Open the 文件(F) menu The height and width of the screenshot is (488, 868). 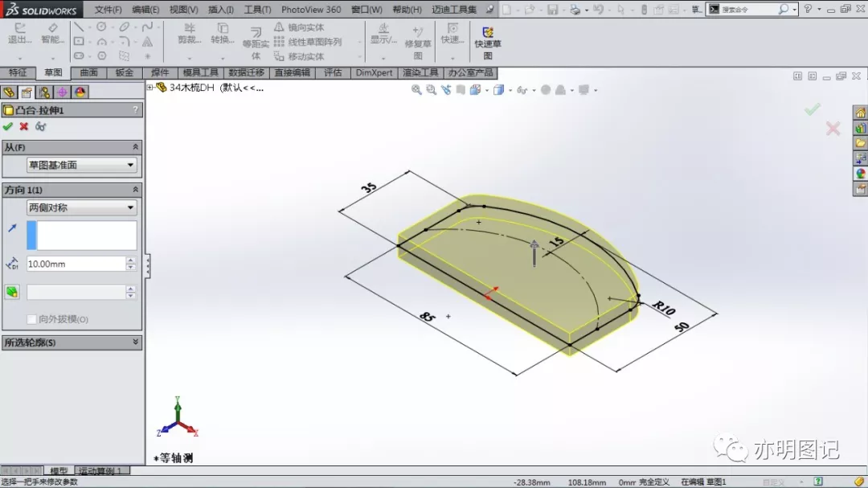[108, 10]
